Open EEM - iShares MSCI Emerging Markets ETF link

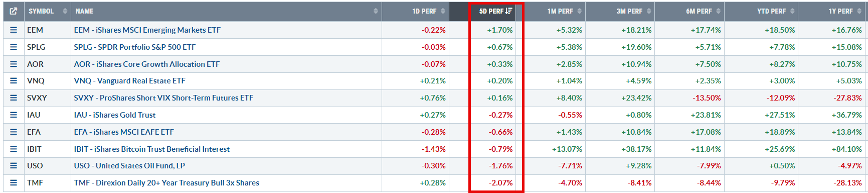(147, 30)
